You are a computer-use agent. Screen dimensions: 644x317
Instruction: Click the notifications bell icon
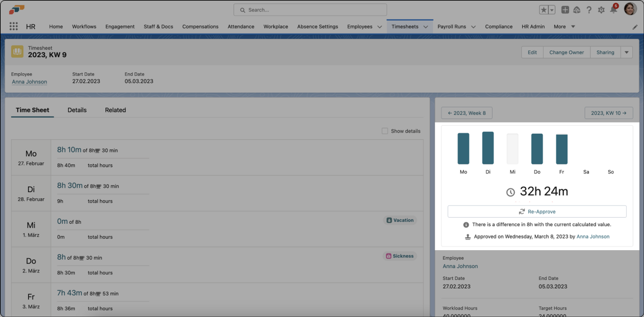(x=613, y=10)
